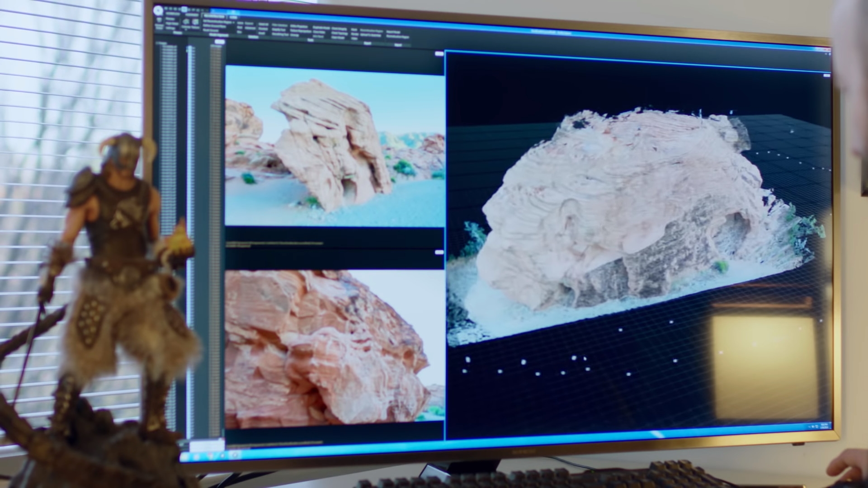
Task: Open the Windows Start button on taskbar
Action: tap(184, 457)
